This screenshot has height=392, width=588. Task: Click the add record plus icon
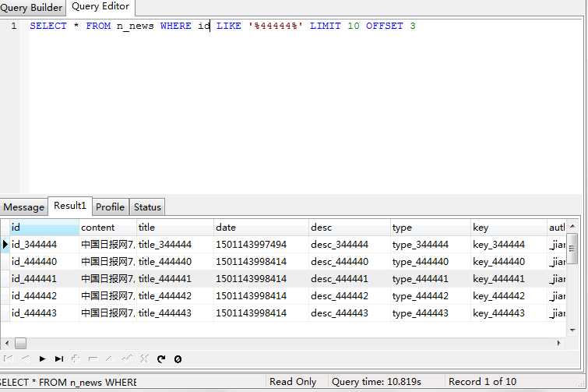click(x=76, y=358)
